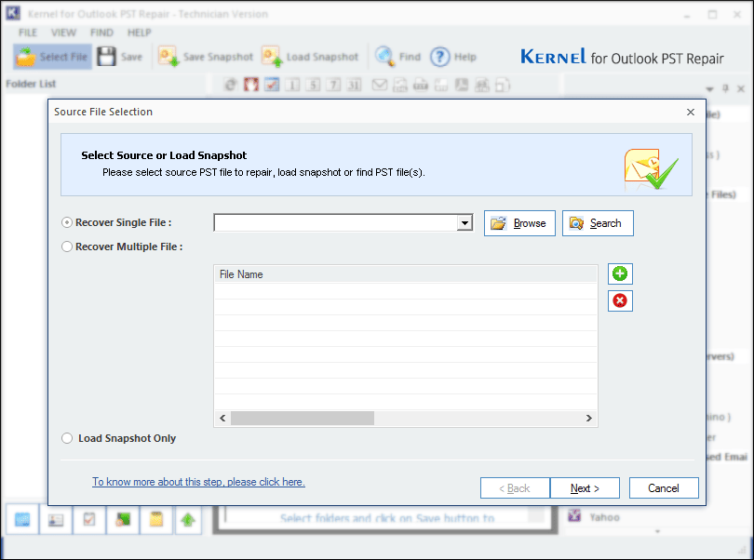
Task: Open the calendar view in bottom navigation
Action: (22, 519)
